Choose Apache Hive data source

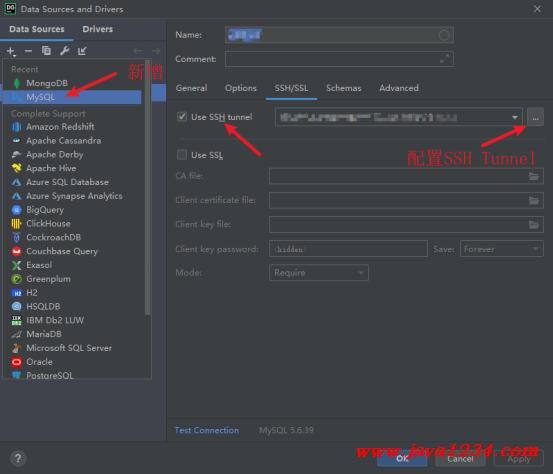(73, 168)
